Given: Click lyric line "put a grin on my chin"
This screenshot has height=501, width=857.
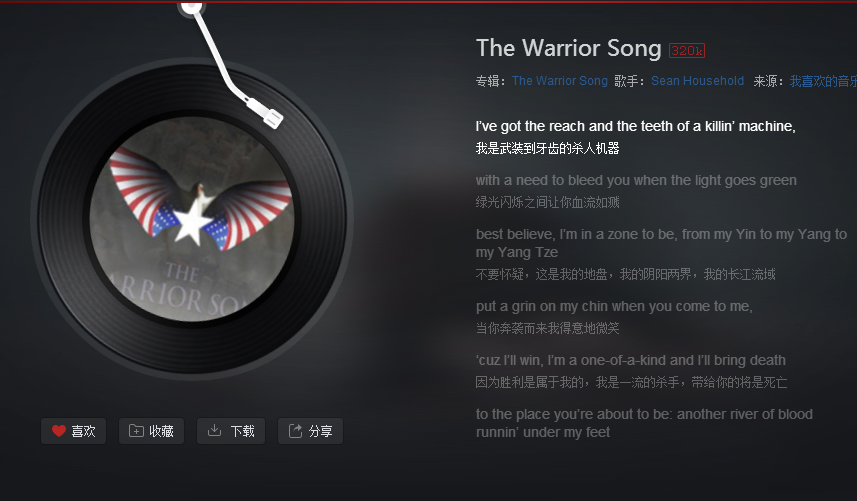Looking at the screenshot, I should pos(614,307).
